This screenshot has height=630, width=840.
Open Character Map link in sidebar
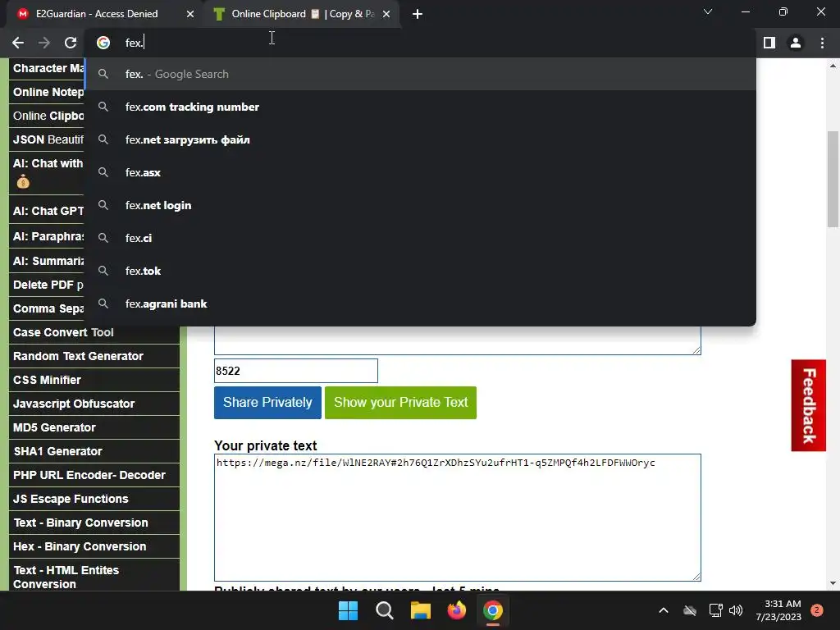[47, 69]
